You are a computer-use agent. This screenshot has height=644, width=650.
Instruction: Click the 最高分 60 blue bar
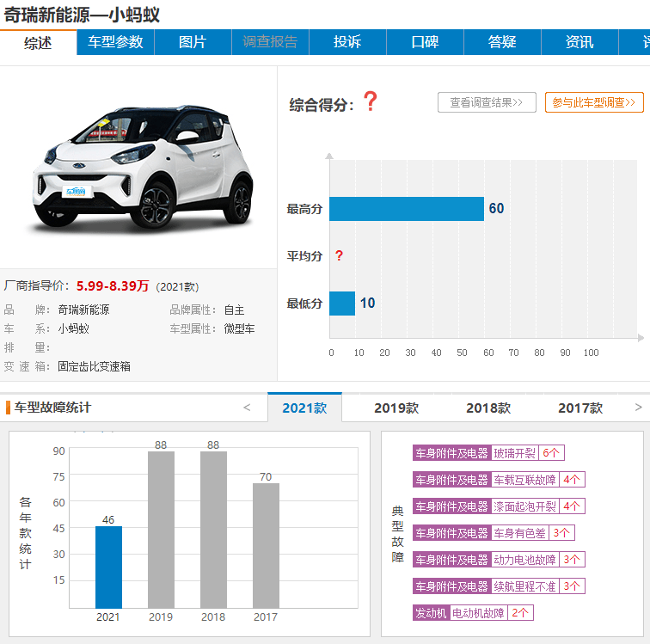407,209
